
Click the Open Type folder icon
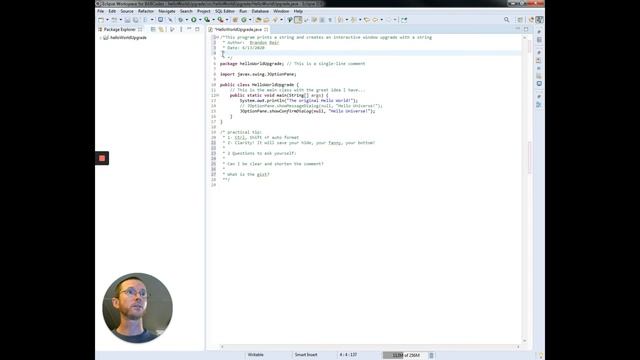click(x=258, y=20)
